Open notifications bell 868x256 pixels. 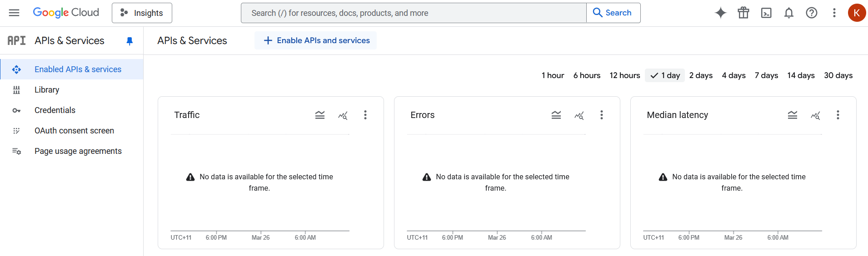pyautogui.click(x=789, y=13)
